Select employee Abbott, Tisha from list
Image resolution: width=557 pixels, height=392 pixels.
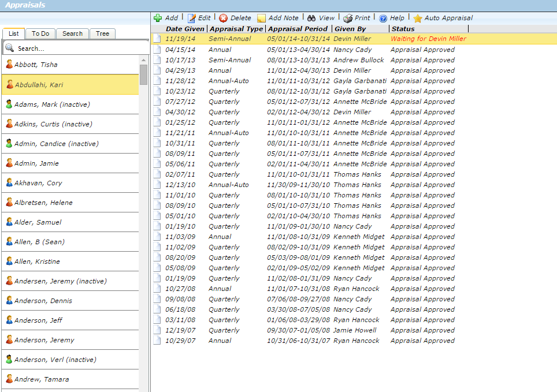click(36, 65)
